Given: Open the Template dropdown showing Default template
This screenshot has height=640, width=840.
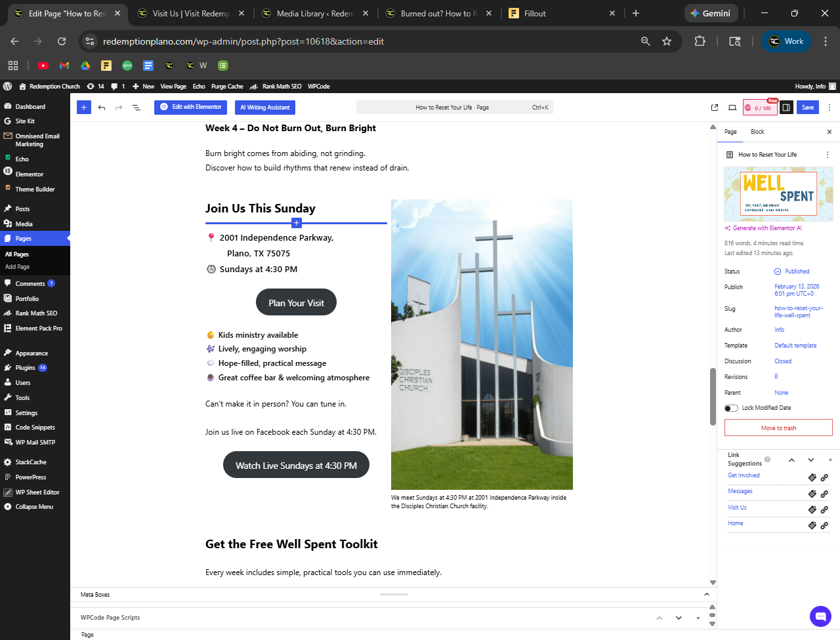Looking at the screenshot, I should coord(795,346).
